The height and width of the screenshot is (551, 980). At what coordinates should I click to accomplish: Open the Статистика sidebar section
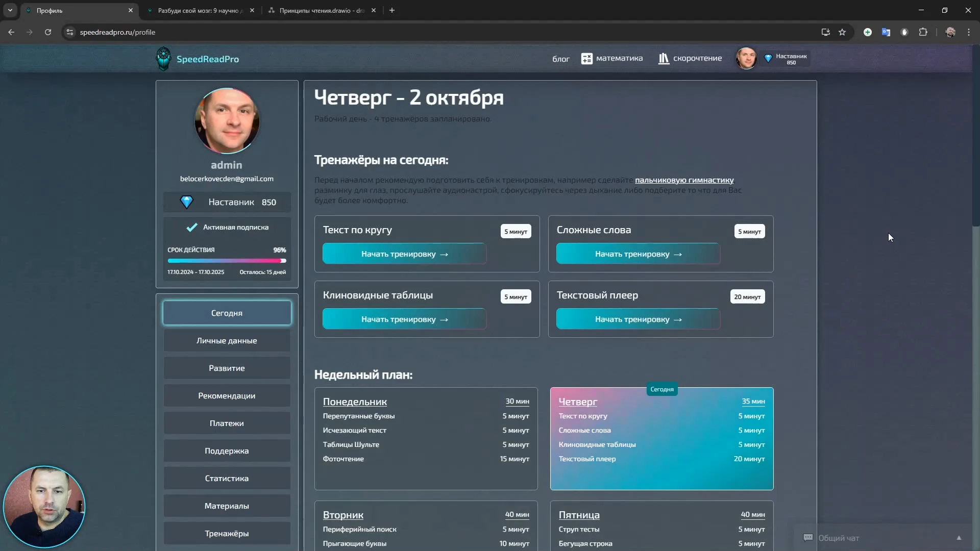(227, 478)
